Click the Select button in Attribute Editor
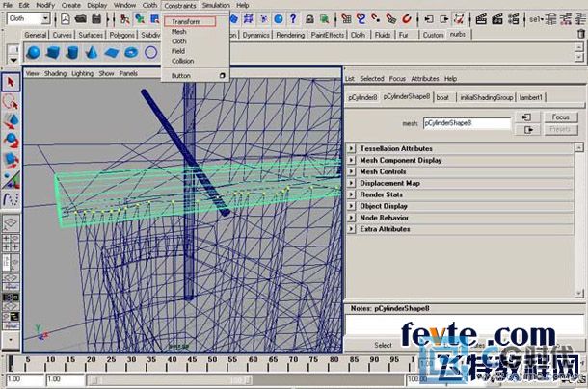Screen dimensions: 588x389 point(383,345)
